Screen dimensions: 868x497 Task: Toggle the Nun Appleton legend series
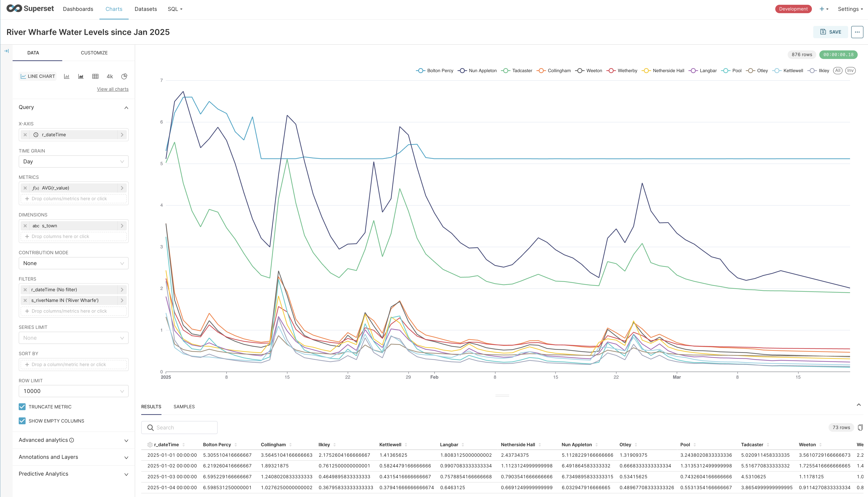tap(477, 71)
